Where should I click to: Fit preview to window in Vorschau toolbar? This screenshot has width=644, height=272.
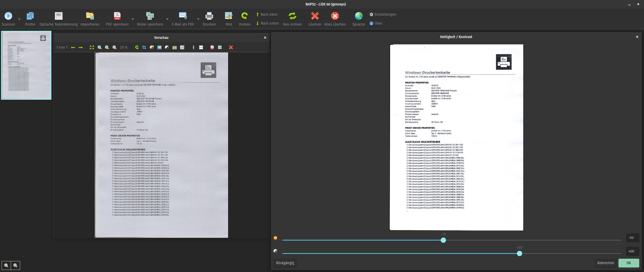tap(92, 48)
